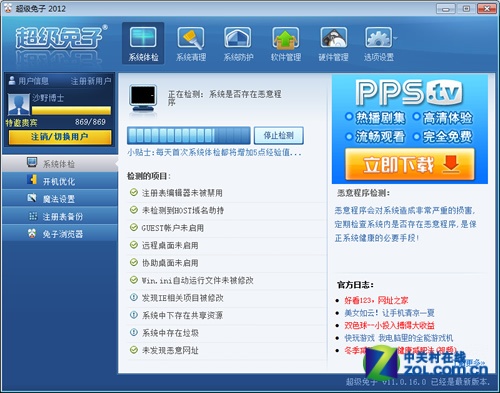Open the 硬件管理 icon

coord(333,38)
